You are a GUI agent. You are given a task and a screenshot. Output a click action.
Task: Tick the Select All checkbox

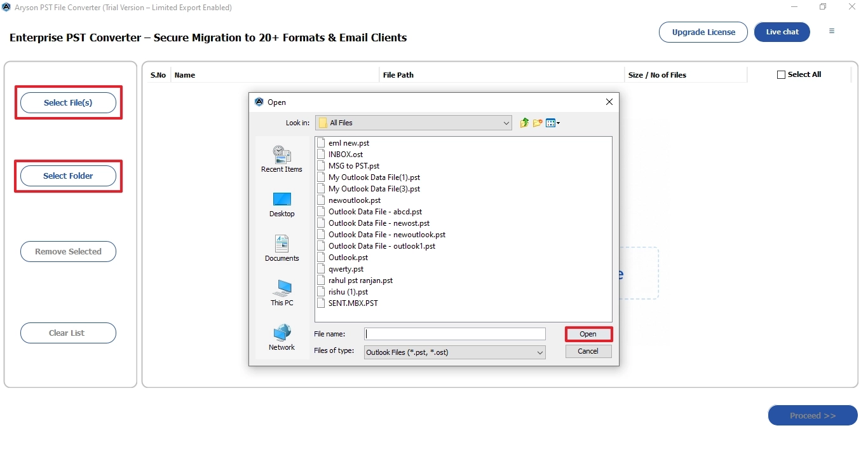coord(781,75)
